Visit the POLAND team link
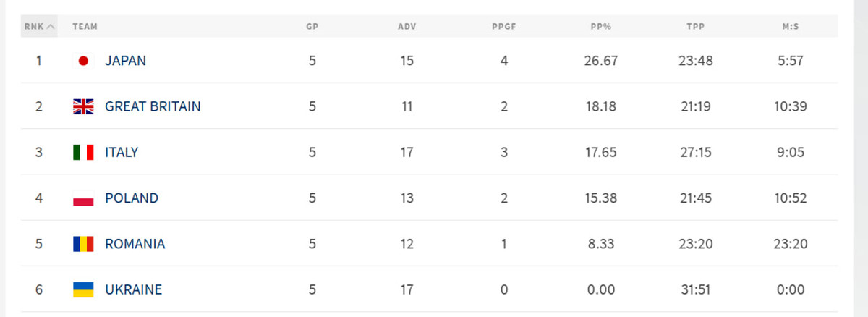 132,198
